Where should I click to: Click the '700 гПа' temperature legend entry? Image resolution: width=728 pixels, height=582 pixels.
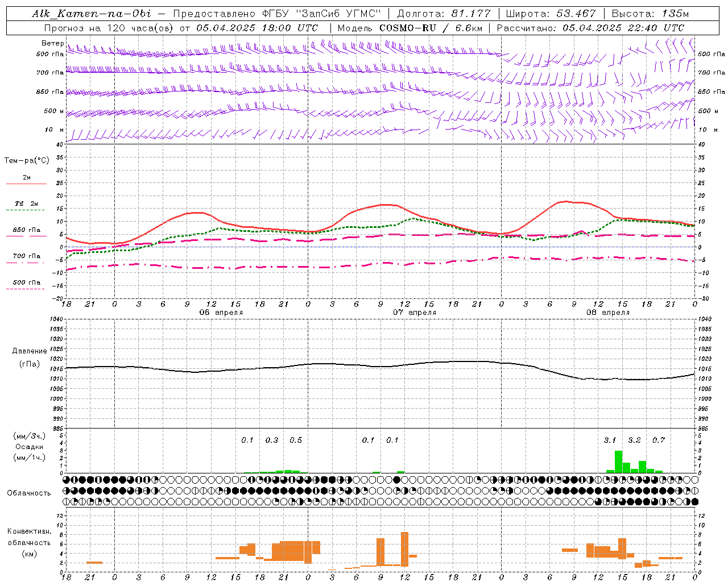pyautogui.click(x=26, y=256)
